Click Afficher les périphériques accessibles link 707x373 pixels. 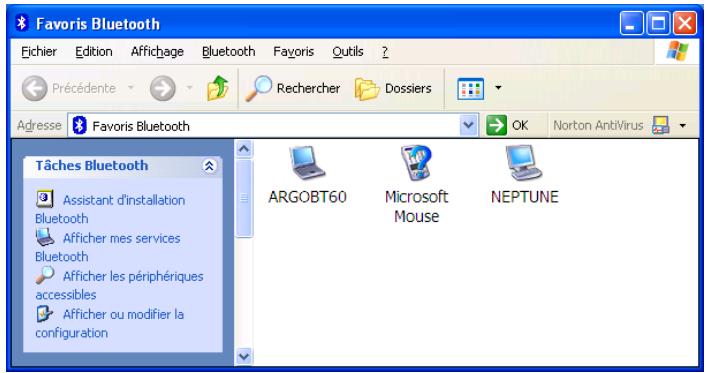(119, 285)
